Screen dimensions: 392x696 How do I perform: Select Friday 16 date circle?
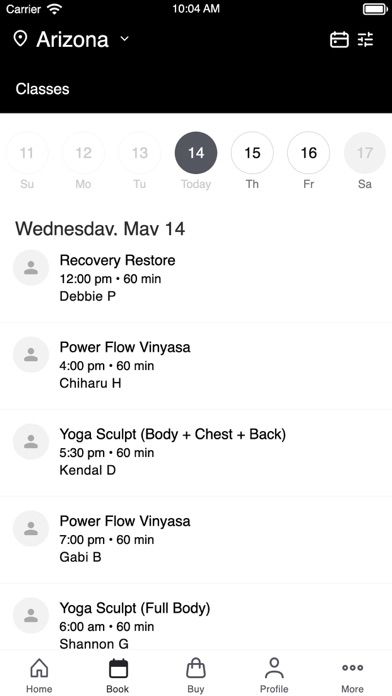(x=309, y=153)
